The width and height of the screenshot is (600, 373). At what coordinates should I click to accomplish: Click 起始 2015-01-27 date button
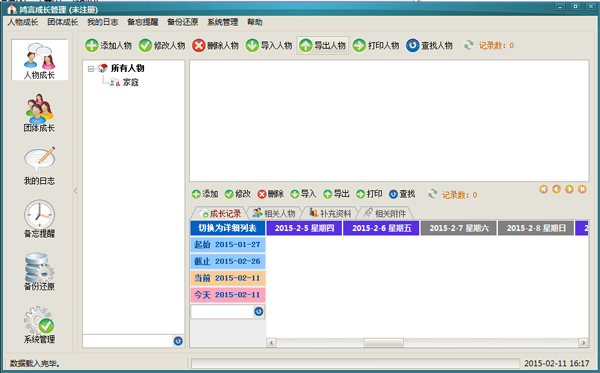pos(228,244)
